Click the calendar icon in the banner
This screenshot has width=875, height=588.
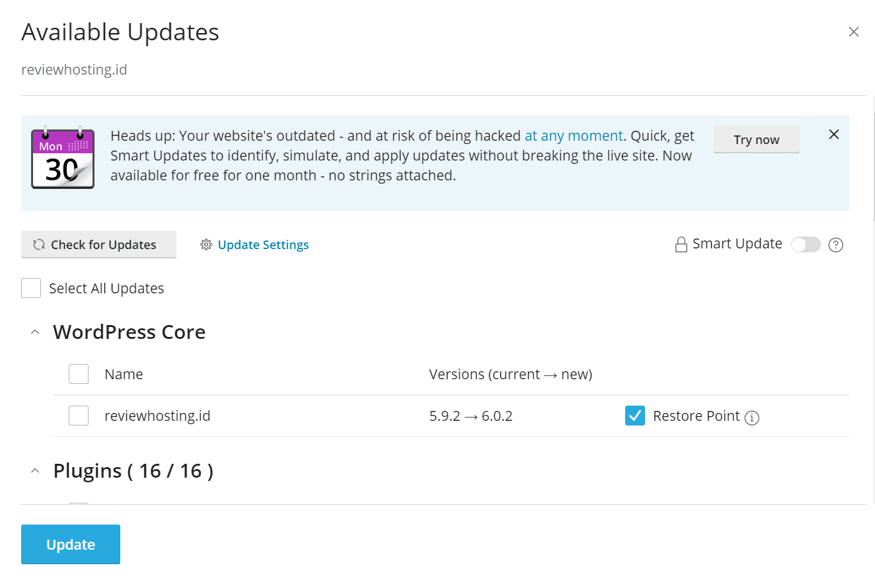[63, 159]
